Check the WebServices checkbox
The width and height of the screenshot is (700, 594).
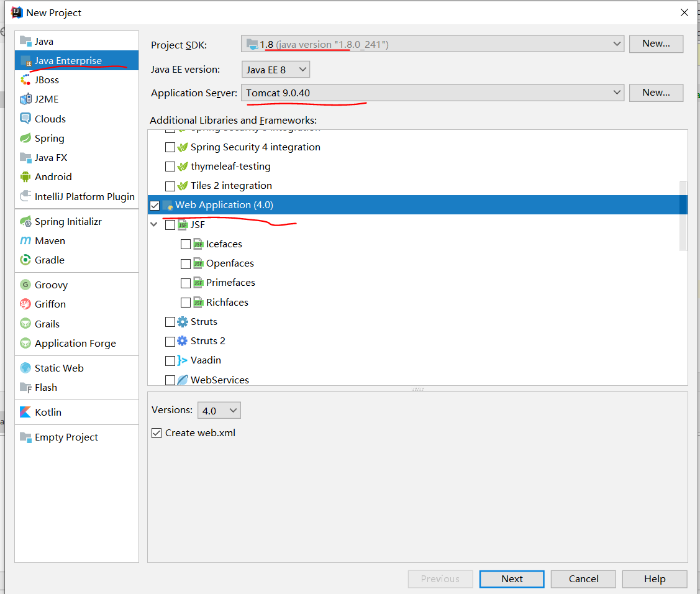tap(170, 380)
